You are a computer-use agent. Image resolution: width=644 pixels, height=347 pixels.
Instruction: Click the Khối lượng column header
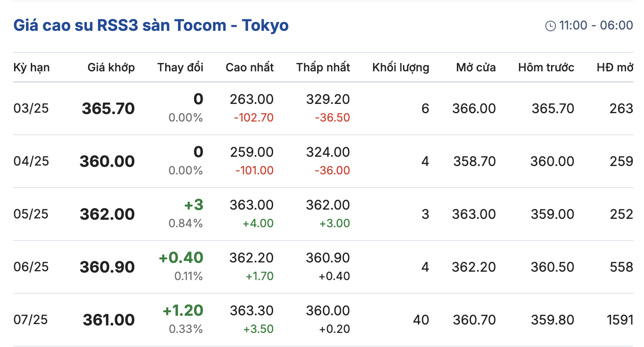pos(400,67)
